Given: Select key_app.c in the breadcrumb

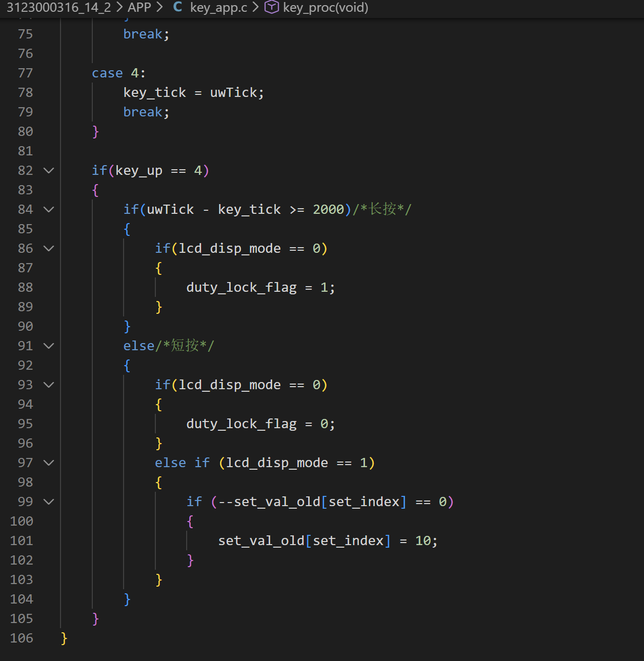Looking at the screenshot, I should point(218,7).
